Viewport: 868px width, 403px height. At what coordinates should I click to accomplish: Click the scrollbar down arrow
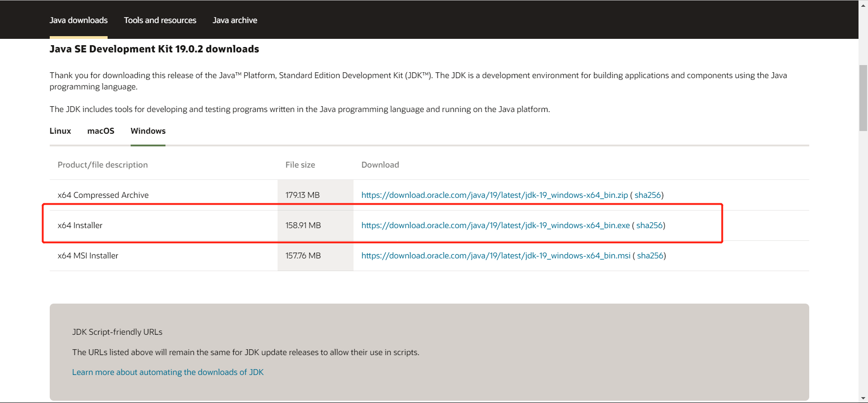(x=863, y=398)
